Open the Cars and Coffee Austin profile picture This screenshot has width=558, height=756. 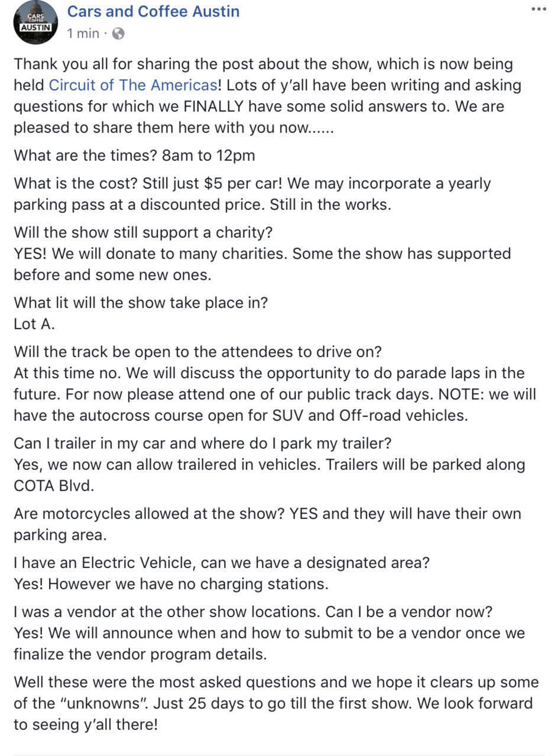[35, 22]
